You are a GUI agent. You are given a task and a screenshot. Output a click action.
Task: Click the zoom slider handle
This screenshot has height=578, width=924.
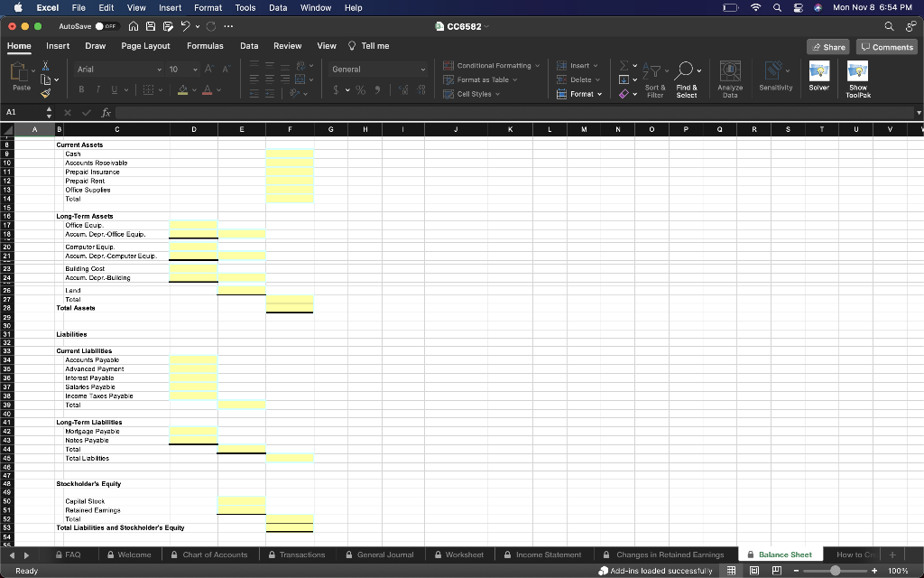[835, 571]
